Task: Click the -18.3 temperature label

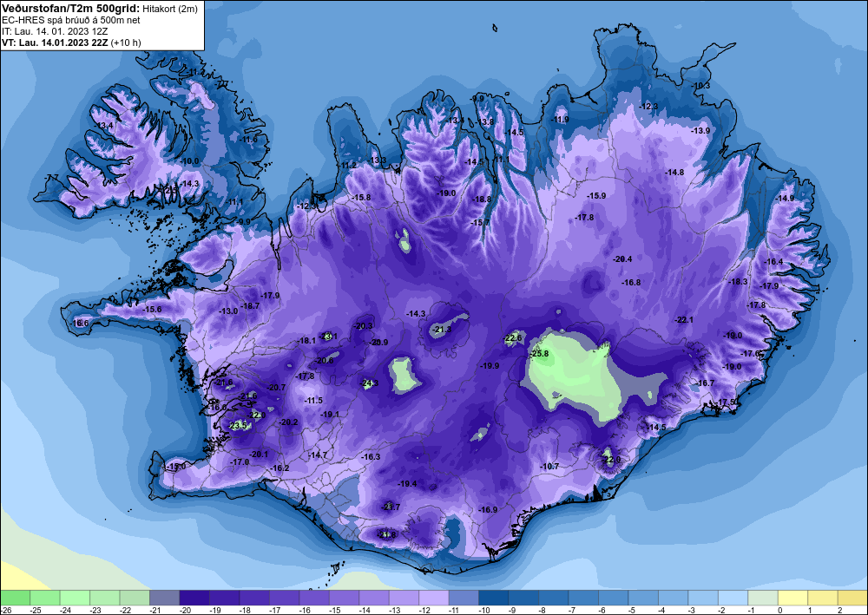Action: click(738, 282)
